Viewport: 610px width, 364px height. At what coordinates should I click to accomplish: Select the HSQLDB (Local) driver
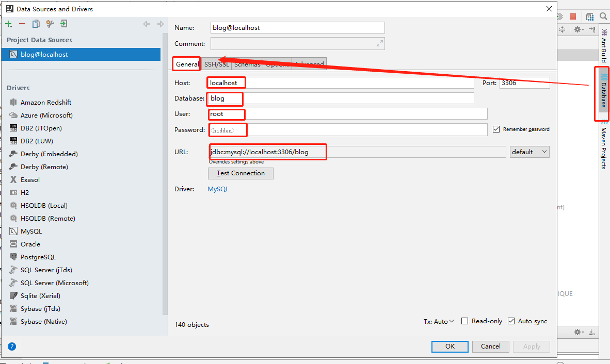(44, 205)
